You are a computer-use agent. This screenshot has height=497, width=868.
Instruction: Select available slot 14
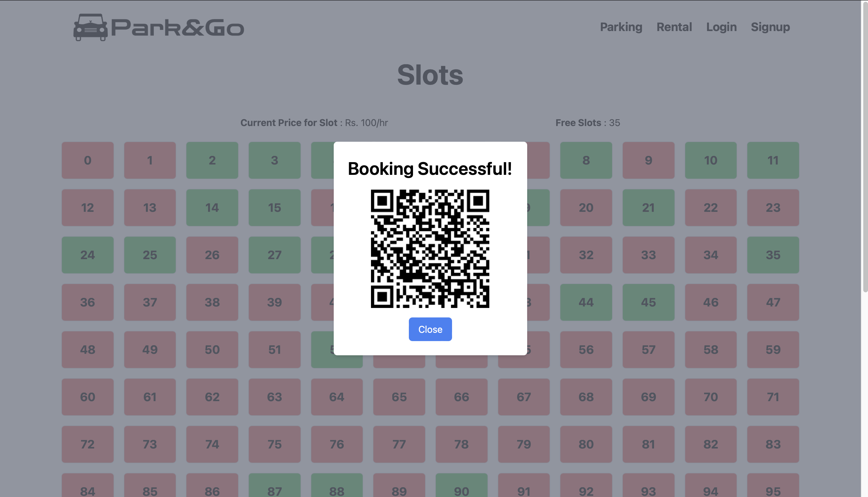coord(212,208)
